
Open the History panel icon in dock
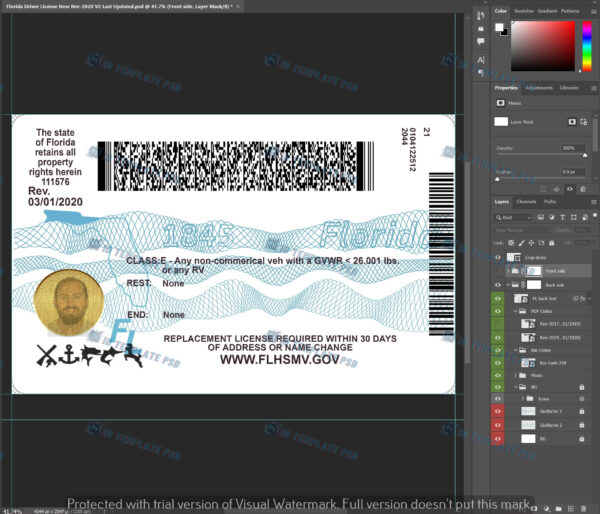(x=481, y=16)
